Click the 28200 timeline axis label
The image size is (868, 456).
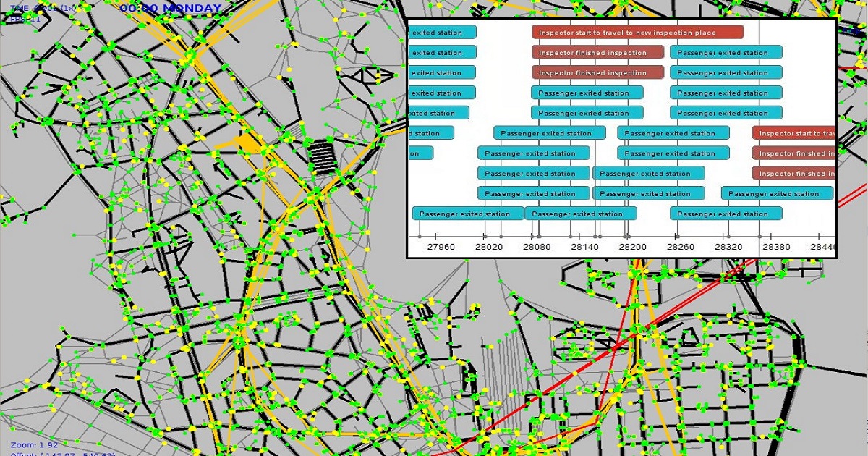(633, 247)
